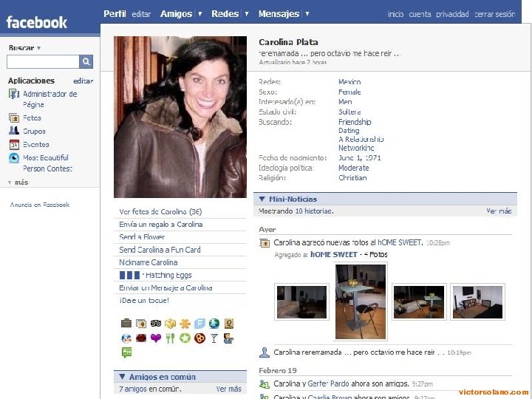Open the last hOME SWEET TV room thumbnail
532x399 pixels.
(x=477, y=302)
